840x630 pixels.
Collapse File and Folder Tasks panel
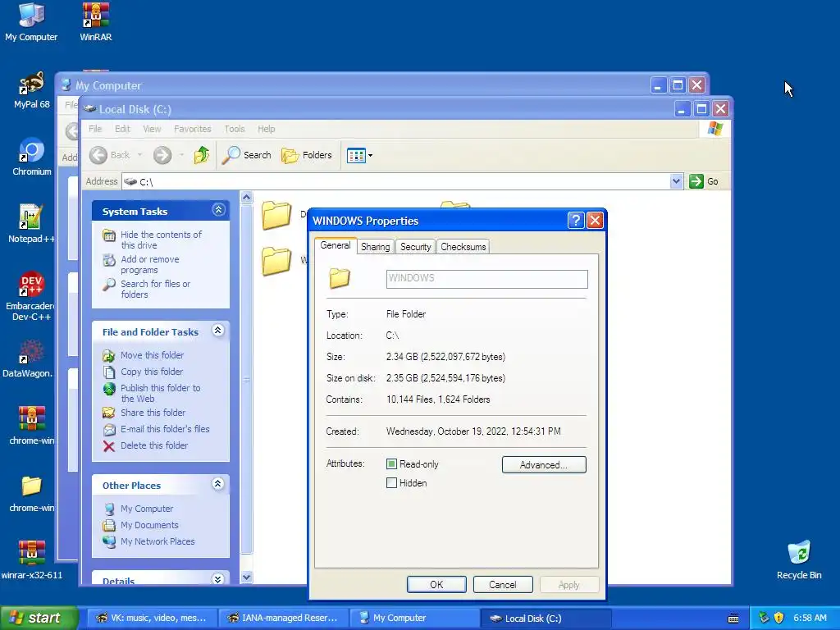coord(218,330)
